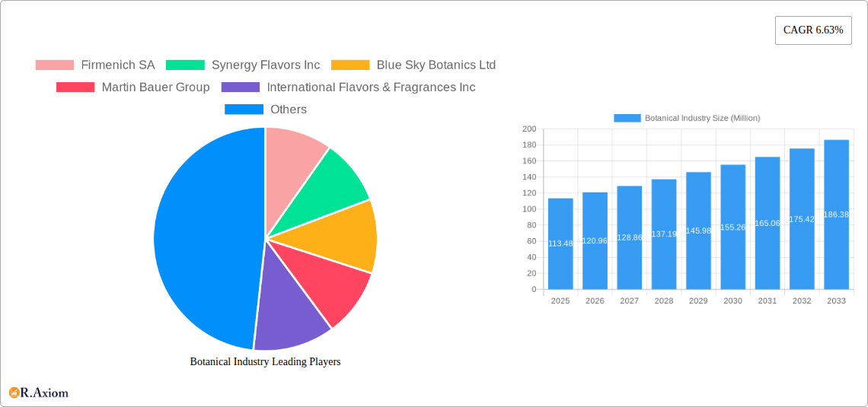Toggle Martin Bauer Group legend swatch
Image resolution: width=868 pixels, height=407 pixels.
(76, 87)
